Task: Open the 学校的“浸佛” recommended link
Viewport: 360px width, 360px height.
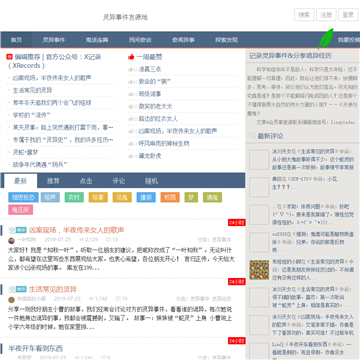Action: [x=32, y=115]
